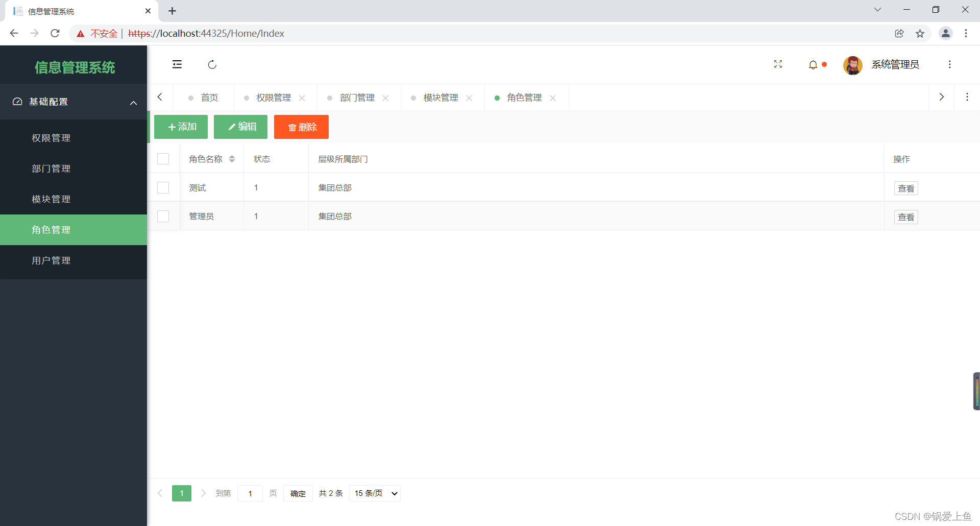
Task: Close the 信息管理系统 browser tab
Action: point(148,11)
